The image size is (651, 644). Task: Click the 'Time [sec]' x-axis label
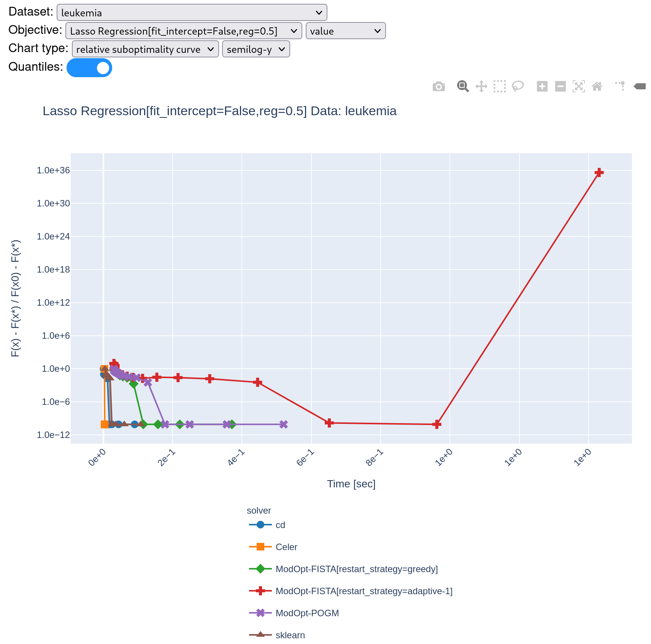point(351,484)
